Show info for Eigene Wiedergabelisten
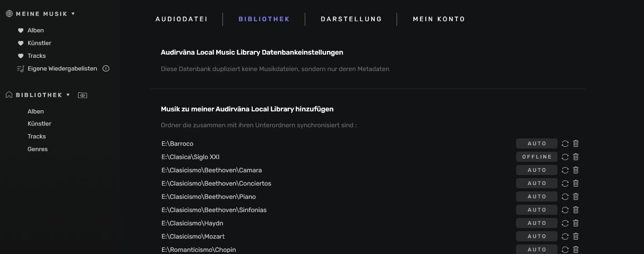This screenshot has width=644, height=254. click(106, 68)
